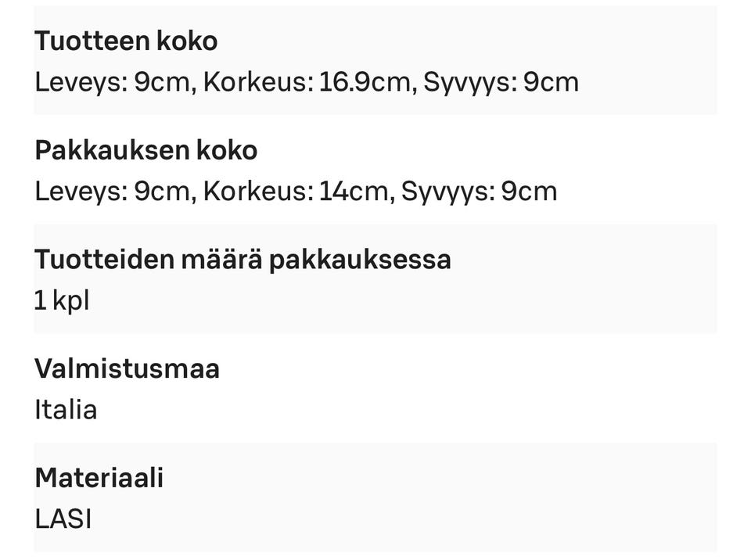Select the 14cm package height value

coord(355,192)
